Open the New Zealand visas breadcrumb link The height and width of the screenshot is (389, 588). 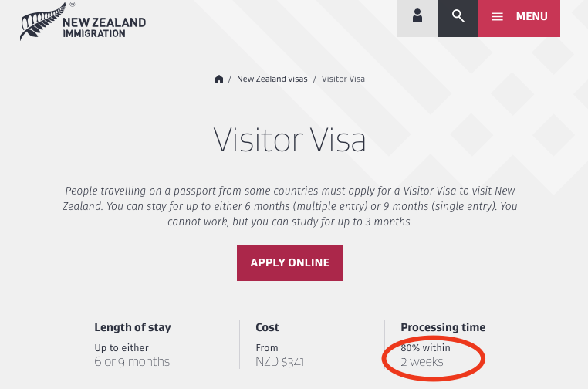[x=272, y=79]
